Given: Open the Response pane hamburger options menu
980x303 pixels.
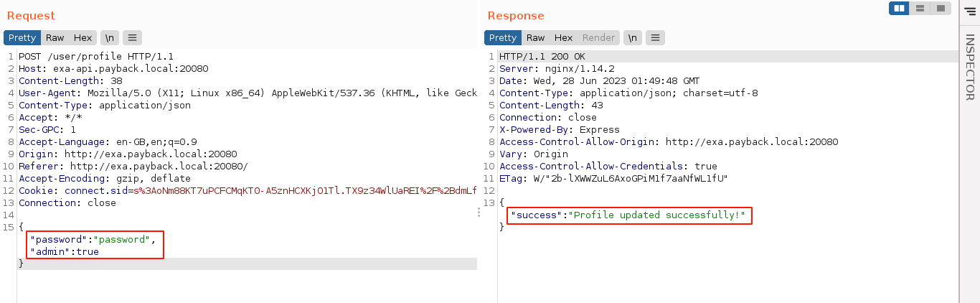Looking at the screenshot, I should pyautogui.click(x=656, y=37).
